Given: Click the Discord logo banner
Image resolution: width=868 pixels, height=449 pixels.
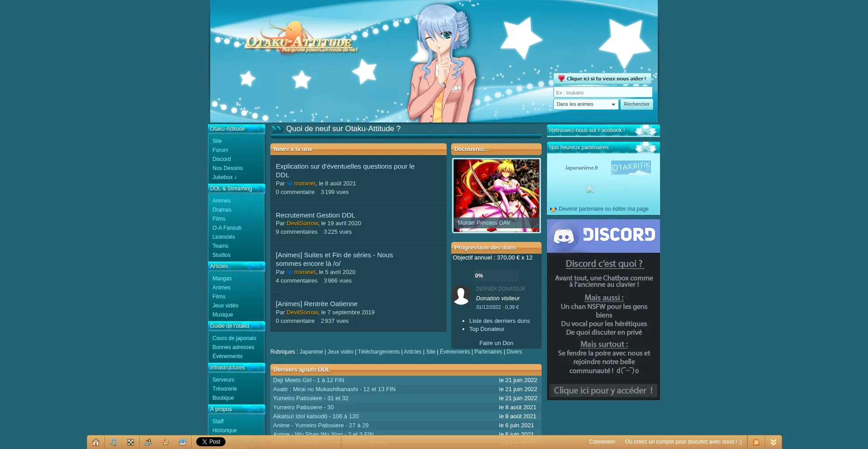Looking at the screenshot, I should (x=603, y=236).
